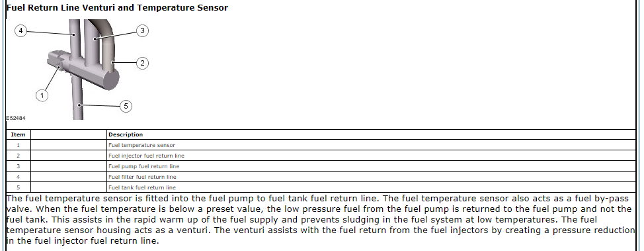
Task: Click callout number 5 in diagram
Action: pos(126,106)
